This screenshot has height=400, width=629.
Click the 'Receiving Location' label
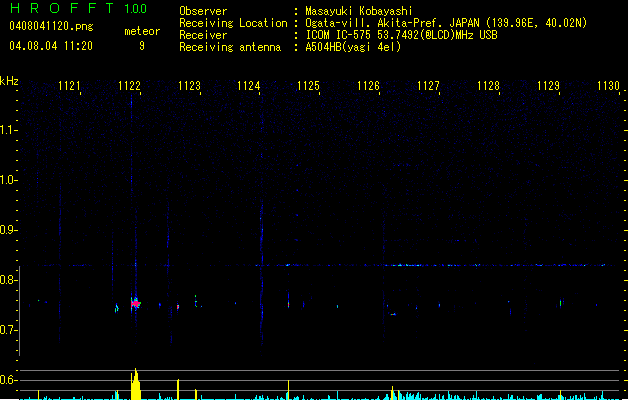coord(233,23)
